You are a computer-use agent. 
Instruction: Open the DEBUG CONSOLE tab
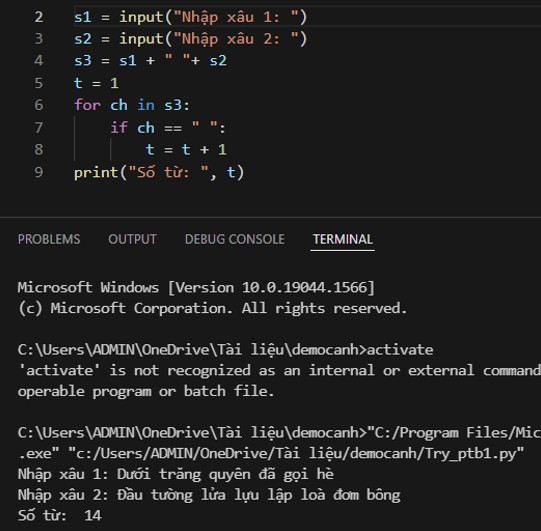[x=235, y=239]
